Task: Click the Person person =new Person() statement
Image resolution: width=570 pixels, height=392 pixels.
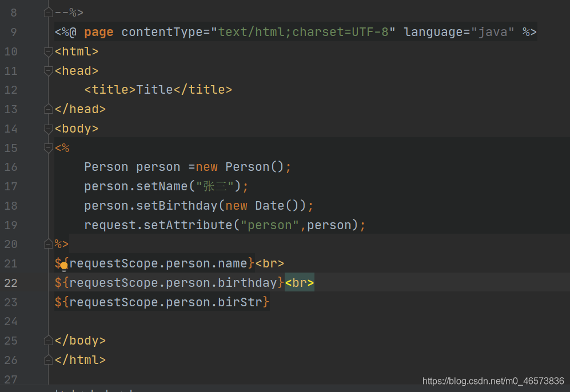Action: click(x=188, y=167)
